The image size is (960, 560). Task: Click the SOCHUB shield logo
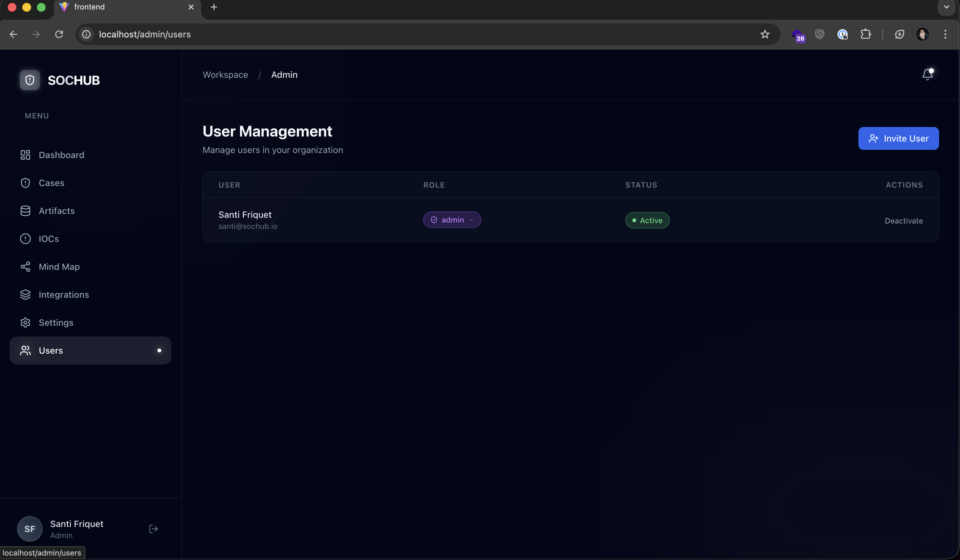pyautogui.click(x=30, y=80)
